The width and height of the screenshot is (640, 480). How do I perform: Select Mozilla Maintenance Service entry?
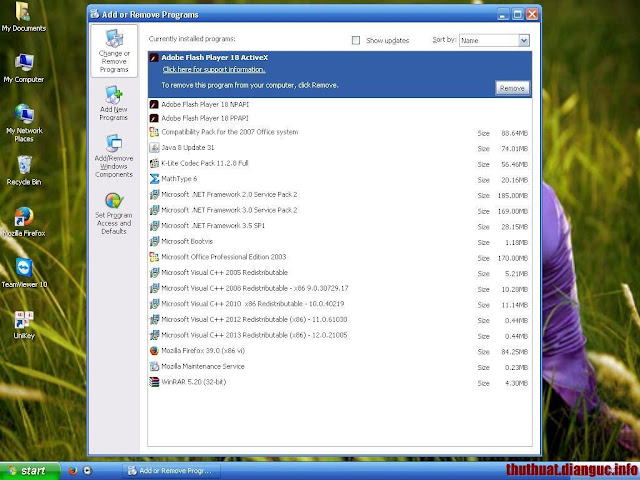pos(340,367)
